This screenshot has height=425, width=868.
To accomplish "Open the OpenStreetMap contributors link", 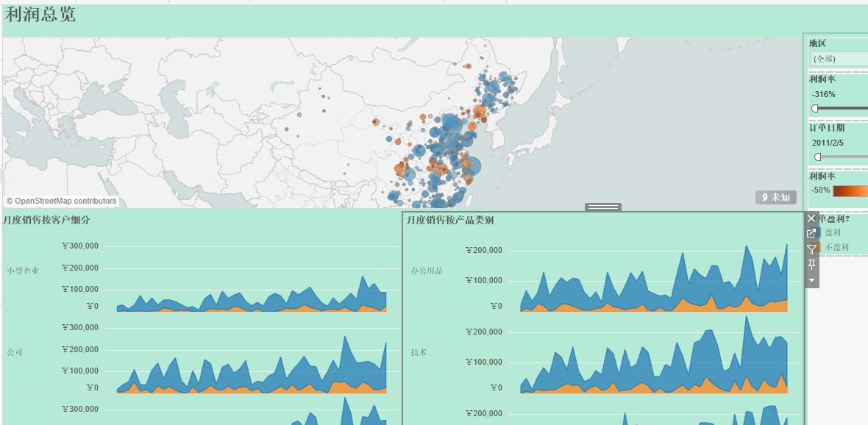I will (x=62, y=201).
